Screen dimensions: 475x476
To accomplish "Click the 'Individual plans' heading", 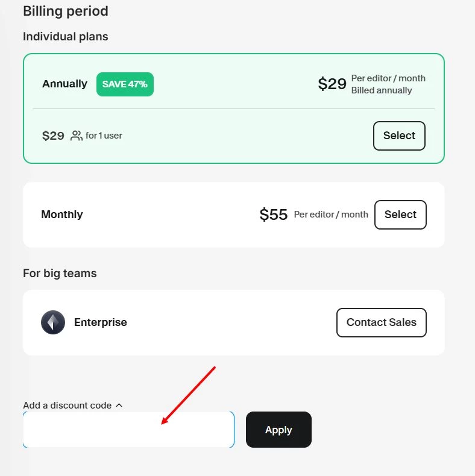I will point(66,37).
